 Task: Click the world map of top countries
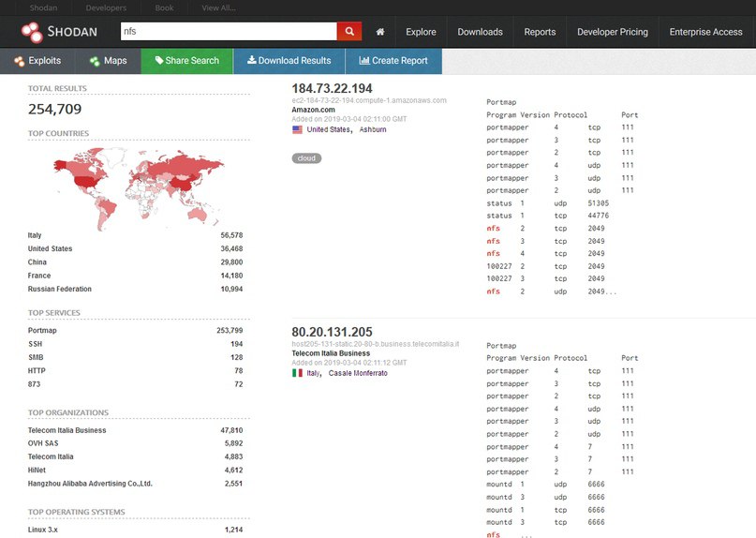coord(139,188)
